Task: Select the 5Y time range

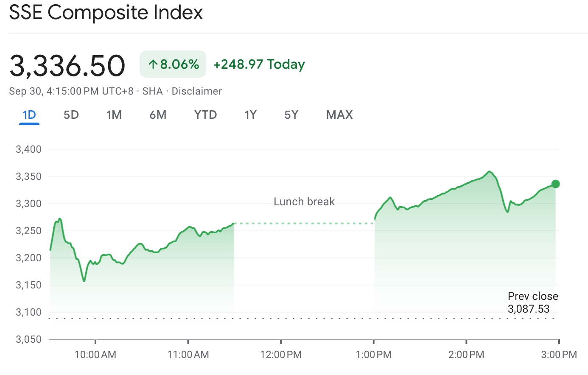Action: click(291, 115)
